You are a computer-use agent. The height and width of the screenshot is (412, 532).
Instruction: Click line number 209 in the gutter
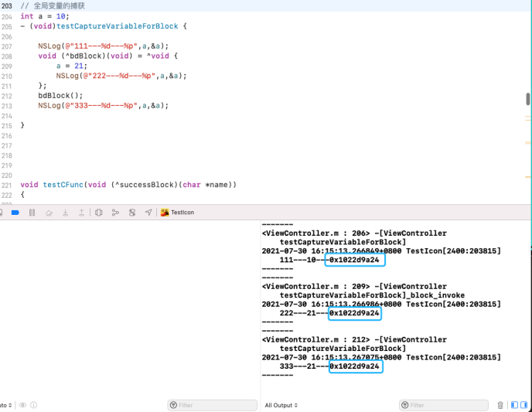(x=6, y=66)
